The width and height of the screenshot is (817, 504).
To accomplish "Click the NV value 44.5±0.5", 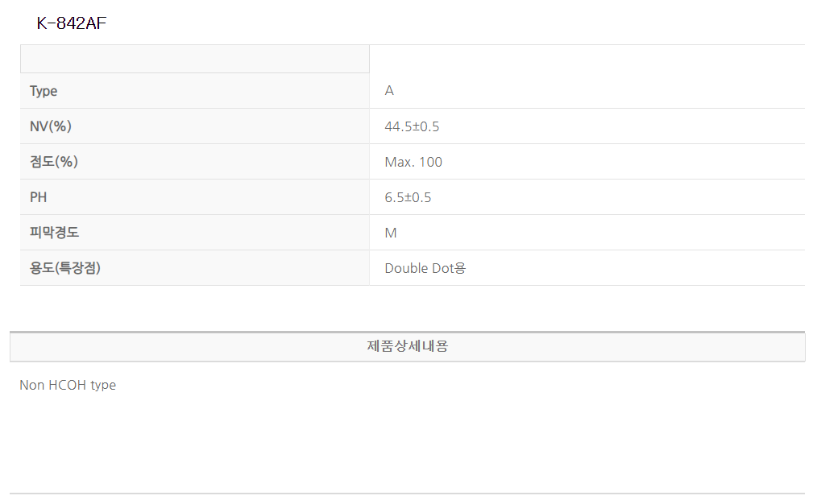I will click(412, 126).
